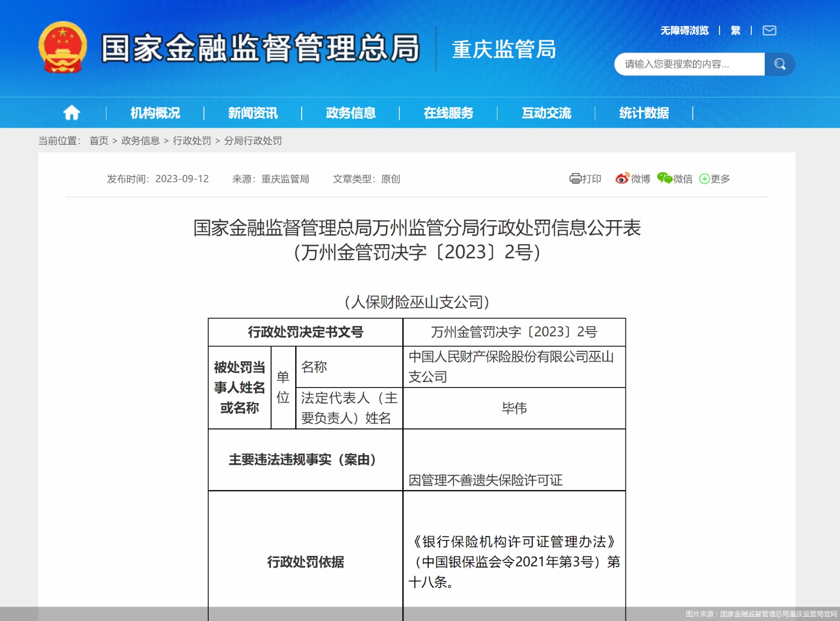
Task: Click the national emblem logo
Action: [63, 47]
